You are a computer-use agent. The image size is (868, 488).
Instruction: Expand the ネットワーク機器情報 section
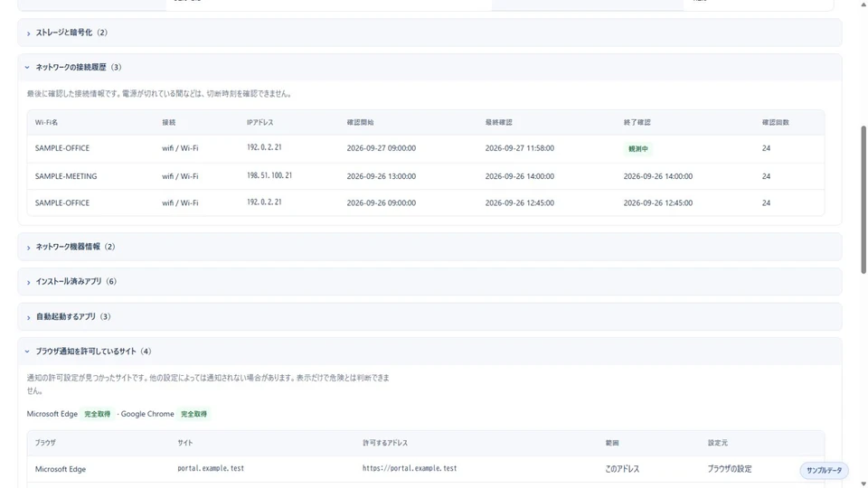click(x=429, y=247)
